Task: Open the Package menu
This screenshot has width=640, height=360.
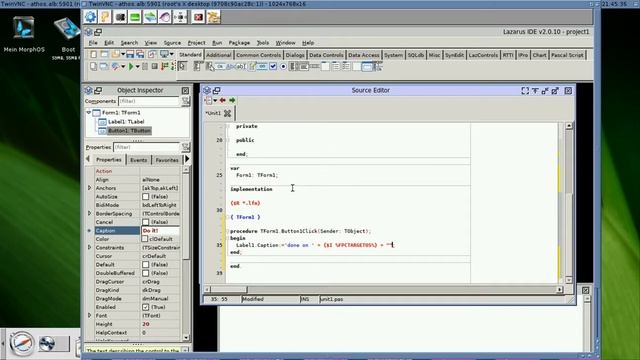Action: [239, 43]
